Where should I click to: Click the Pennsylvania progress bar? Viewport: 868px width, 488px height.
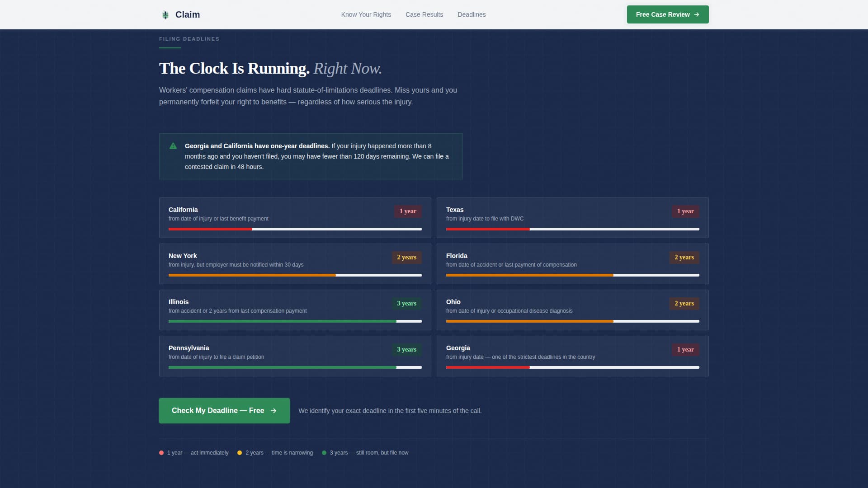(x=295, y=367)
